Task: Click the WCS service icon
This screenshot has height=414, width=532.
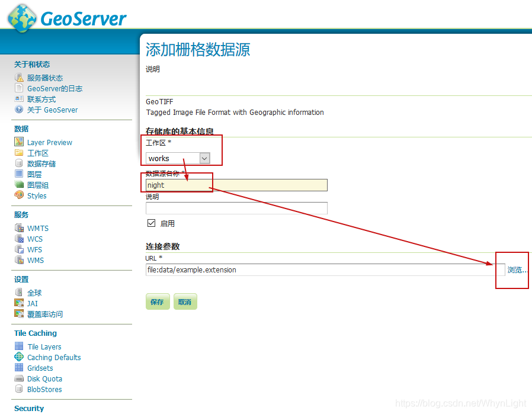Action: (x=19, y=238)
